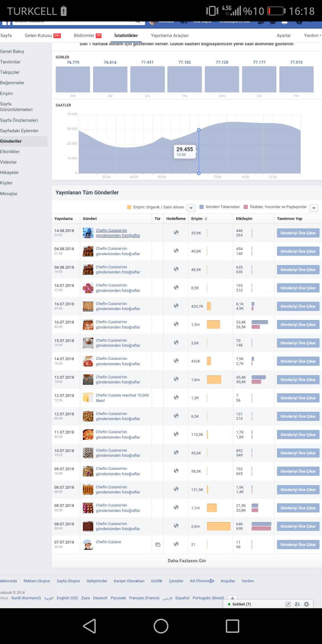
Task: Switch to the Sayfa tab
Action: 6,35
